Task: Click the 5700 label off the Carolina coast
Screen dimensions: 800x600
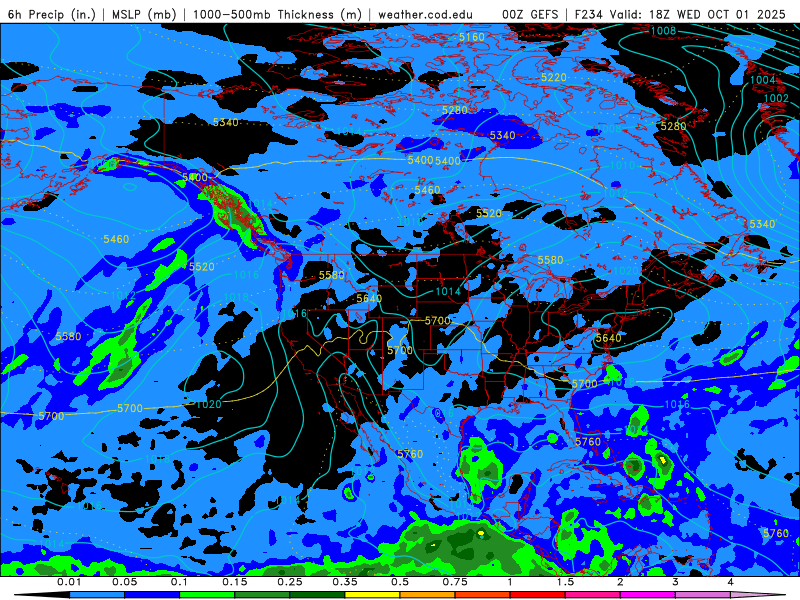Action: [584, 384]
